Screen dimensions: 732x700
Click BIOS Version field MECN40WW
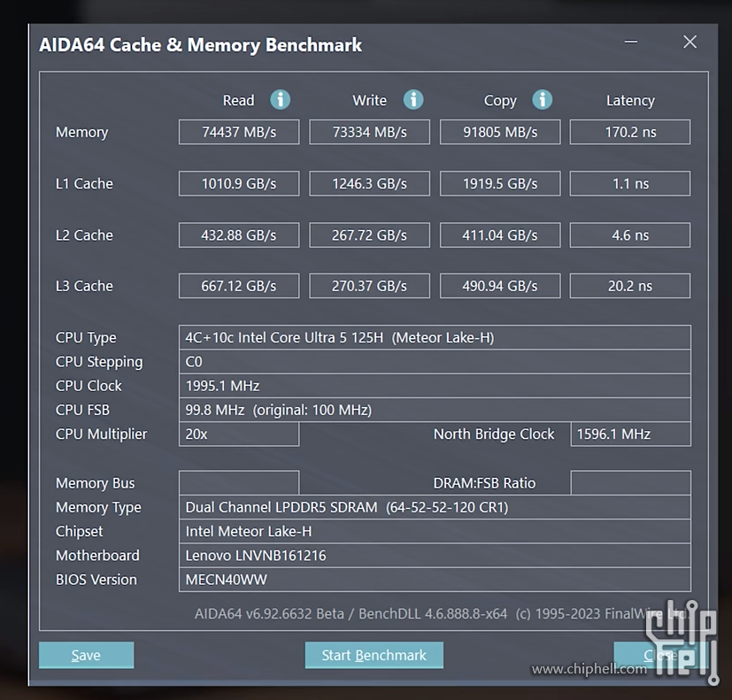(435, 580)
